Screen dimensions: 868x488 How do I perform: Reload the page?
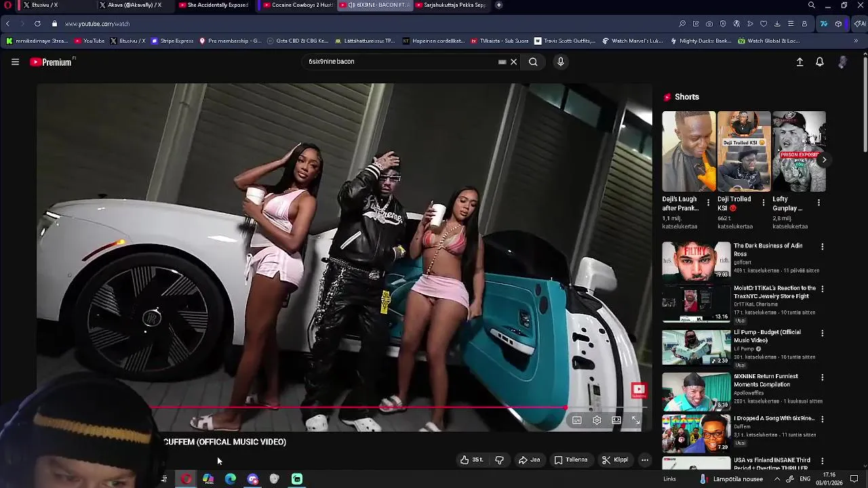(37, 24)
